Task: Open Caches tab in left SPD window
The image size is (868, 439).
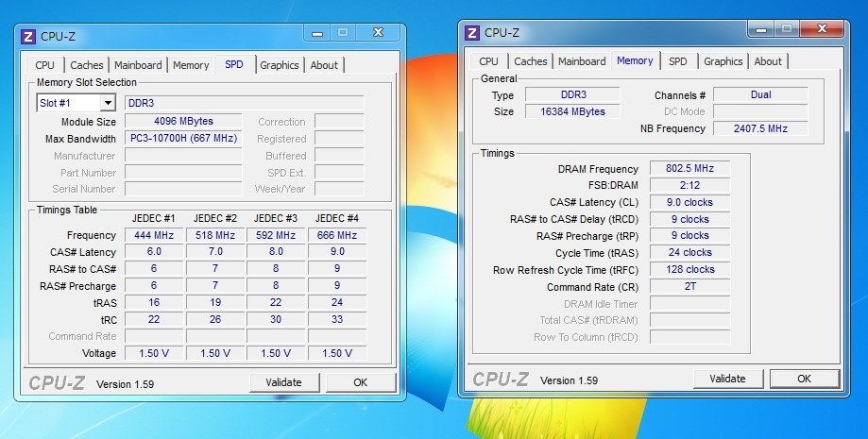Action: [x=86, y=65]
